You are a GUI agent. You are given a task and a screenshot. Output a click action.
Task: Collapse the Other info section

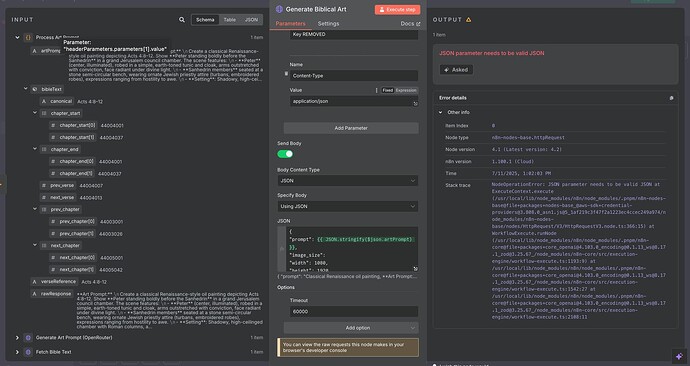[x=440, y=112]
